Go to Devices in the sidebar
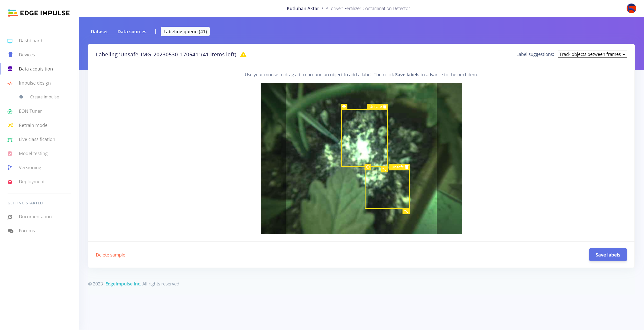 point(27,55)
